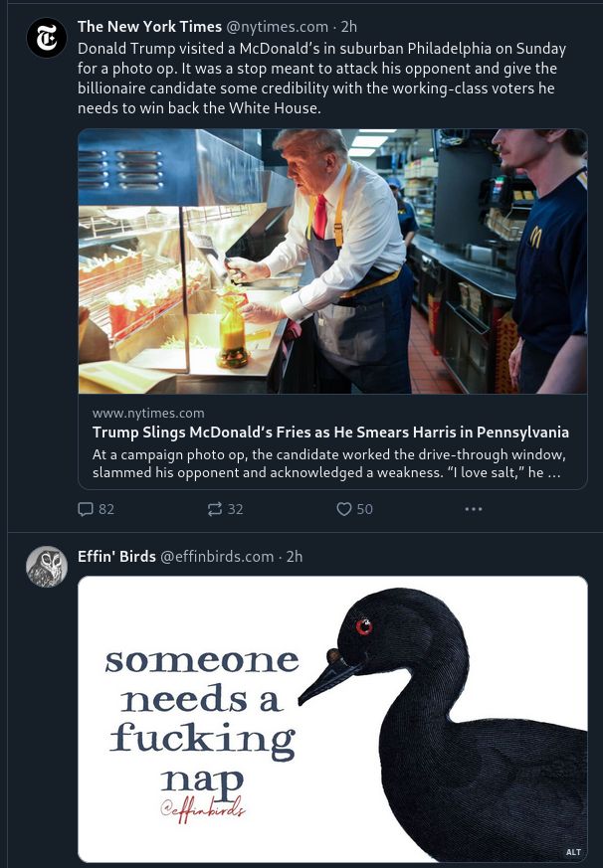
Task: Click the reply icon with 82 comments
Action: pyautogui.click(x=86, y=509)
